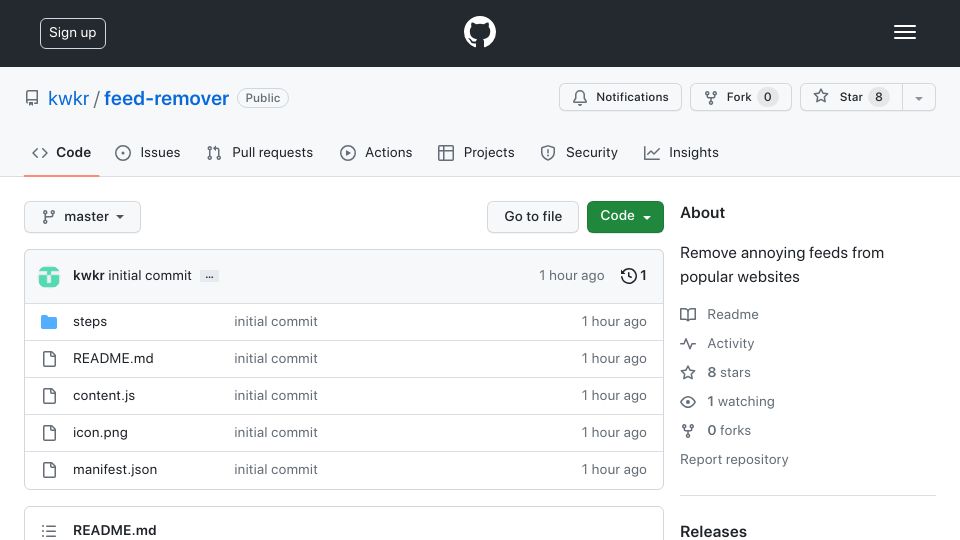Click Report repository link
The image size is (960, 540).
pyautogui.click(x=734, y=460)
